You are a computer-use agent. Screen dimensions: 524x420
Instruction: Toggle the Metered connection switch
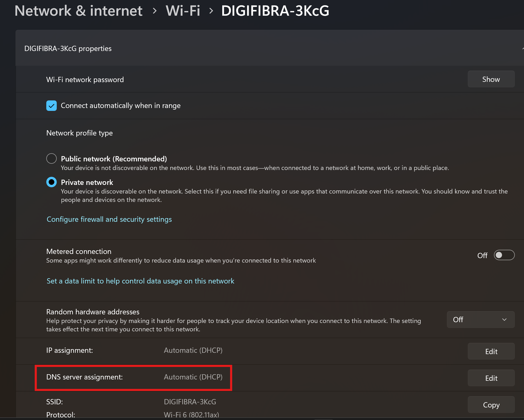pyautogui.click(x=504, y=255)
